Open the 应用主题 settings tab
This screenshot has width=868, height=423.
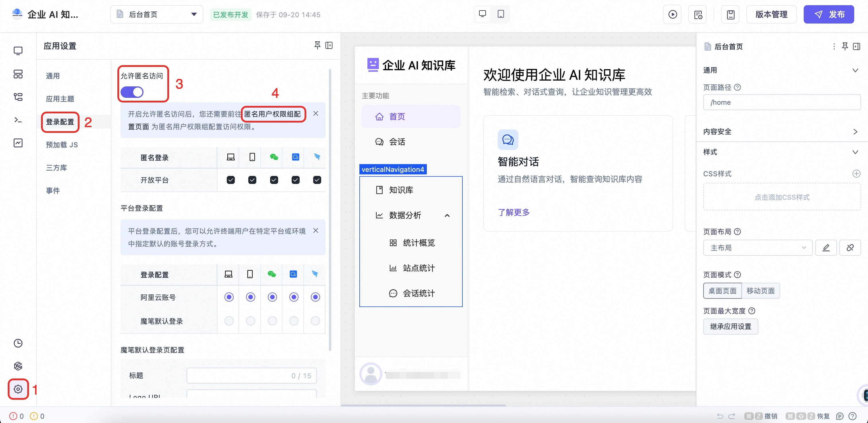tap(60, 99)
